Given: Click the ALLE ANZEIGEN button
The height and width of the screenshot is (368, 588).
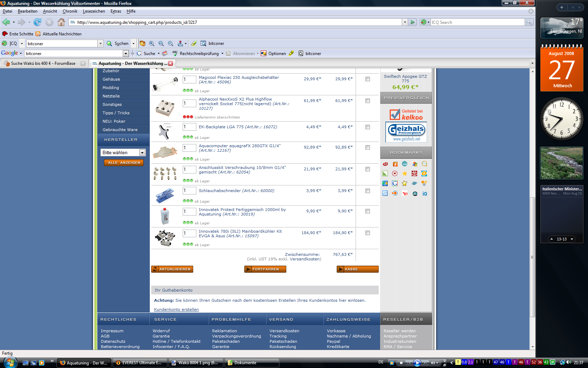Looking at the screenshot, I should click(124, 163).
